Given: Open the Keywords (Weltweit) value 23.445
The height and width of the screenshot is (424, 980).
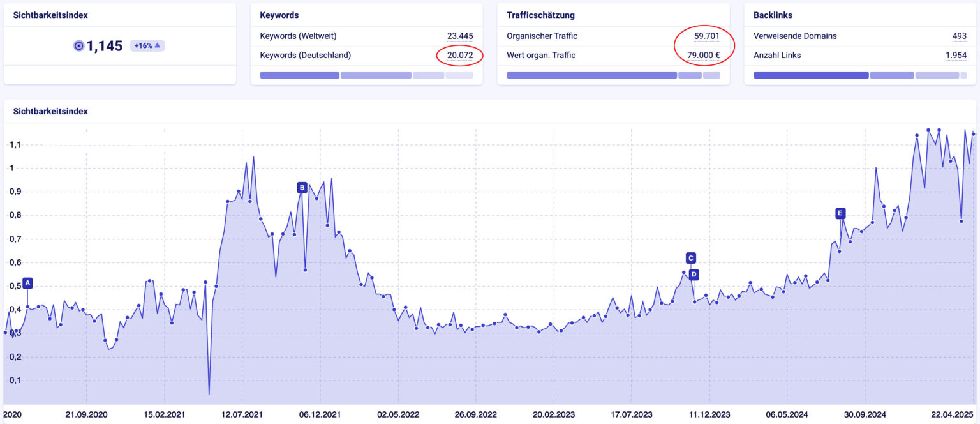Looking at the screenshot, I should coord(460,36).
